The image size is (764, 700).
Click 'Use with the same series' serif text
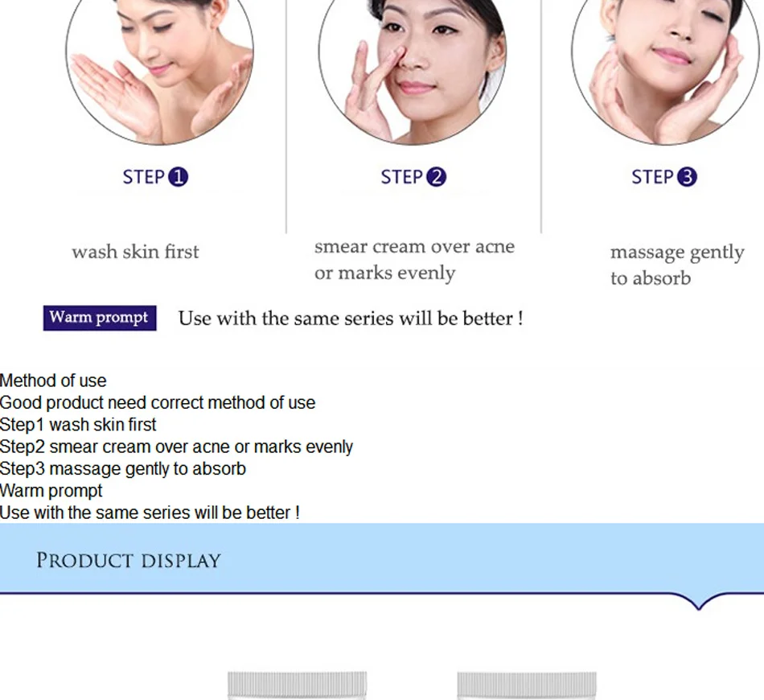[351, 319]
